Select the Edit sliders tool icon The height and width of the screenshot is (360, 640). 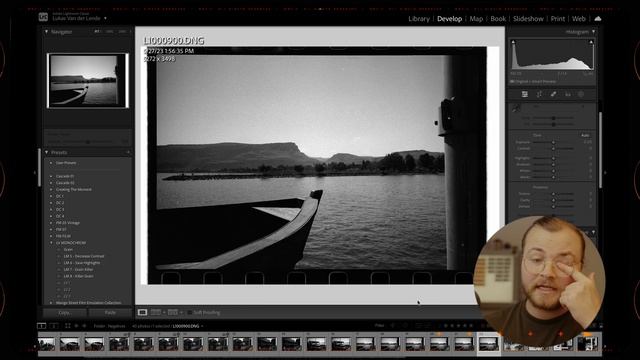point(525,94)
